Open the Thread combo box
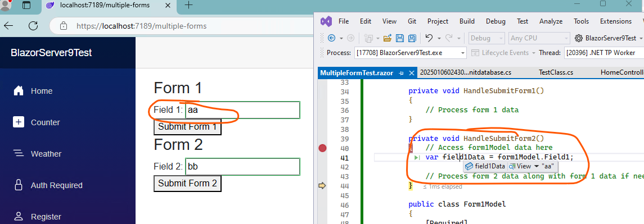This screenshot has height=224, width=644. point(605,53)
